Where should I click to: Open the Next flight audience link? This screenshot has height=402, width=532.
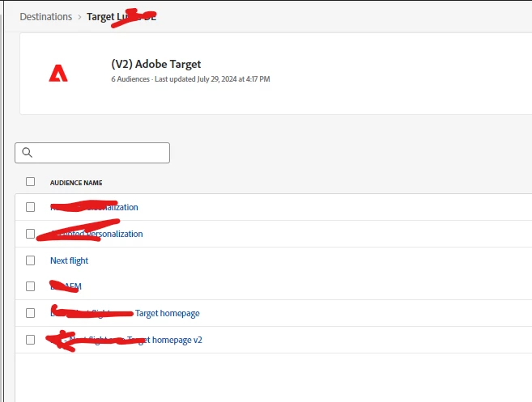tap(69, 260)
